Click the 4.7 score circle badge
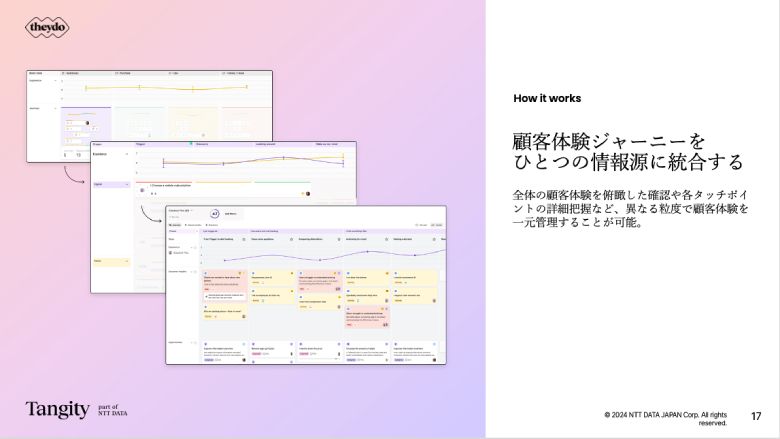This screenshot has height=439, width=780. coord(215,213)
